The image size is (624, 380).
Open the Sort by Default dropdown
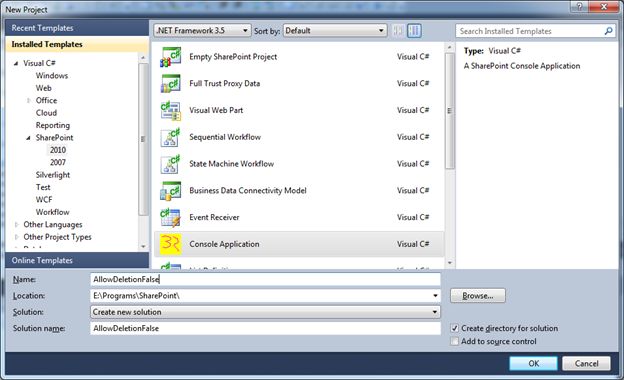click(x=335, y=31)
